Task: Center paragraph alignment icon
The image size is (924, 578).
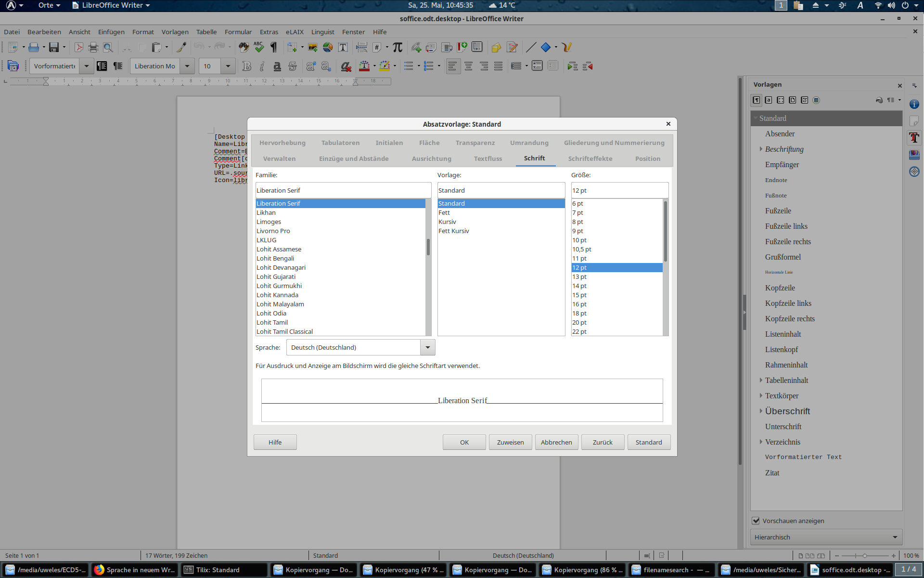Action: (x=468, y=66)
